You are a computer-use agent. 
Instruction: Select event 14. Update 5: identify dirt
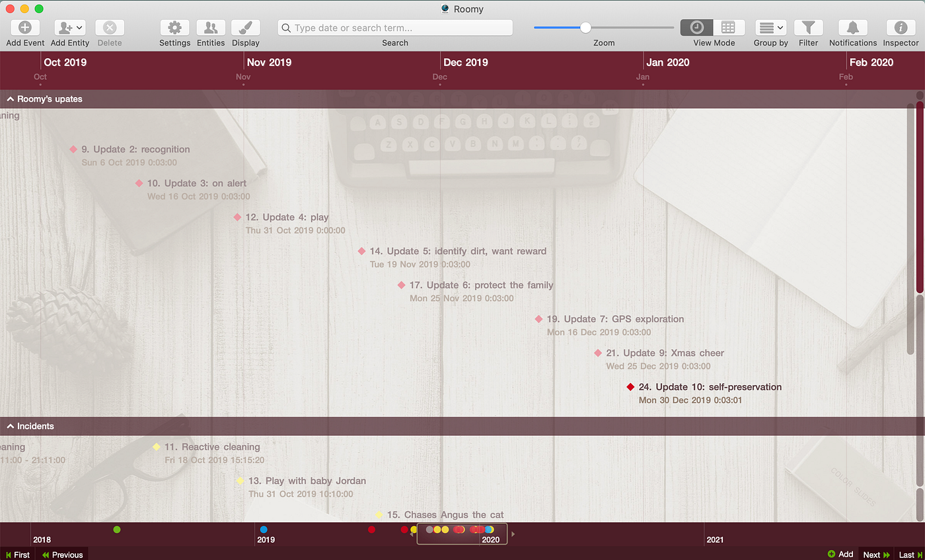tap(458, 251)
